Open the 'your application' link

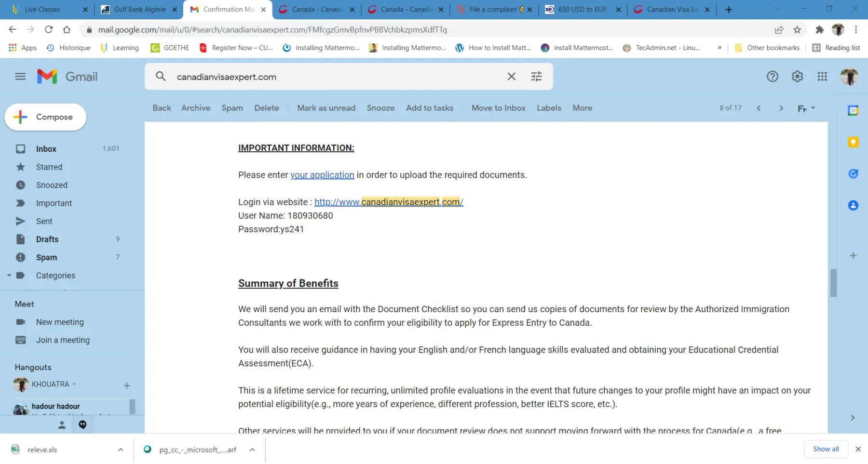pos(322,175)
